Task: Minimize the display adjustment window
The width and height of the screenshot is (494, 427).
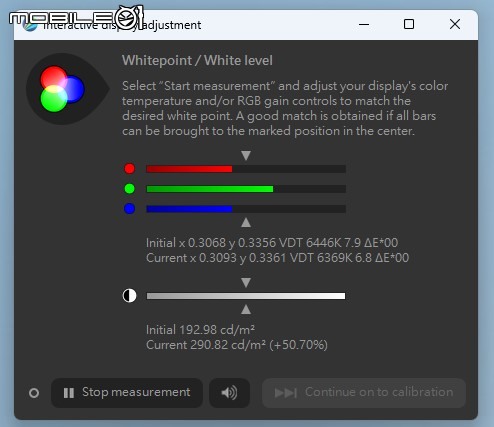Action: pos(364,24)
